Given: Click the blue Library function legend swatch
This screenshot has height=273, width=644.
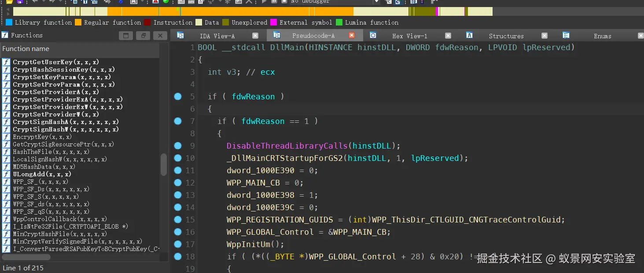Looking at the screenshot, I should coord(9,22).
